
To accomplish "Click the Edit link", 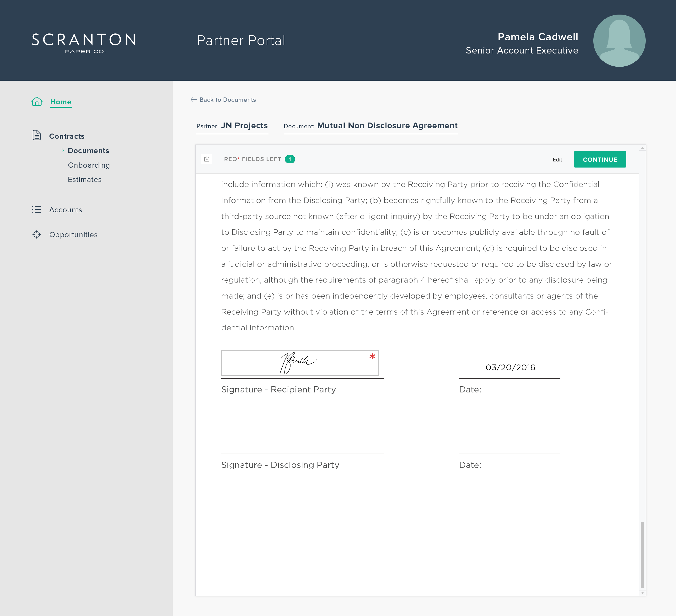I will click(557, 160).
